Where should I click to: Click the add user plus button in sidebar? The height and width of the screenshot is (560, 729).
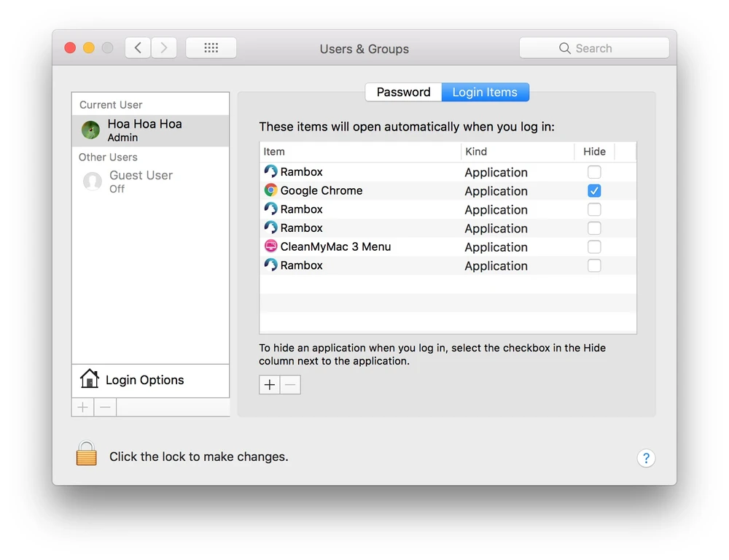pos(83,407)
